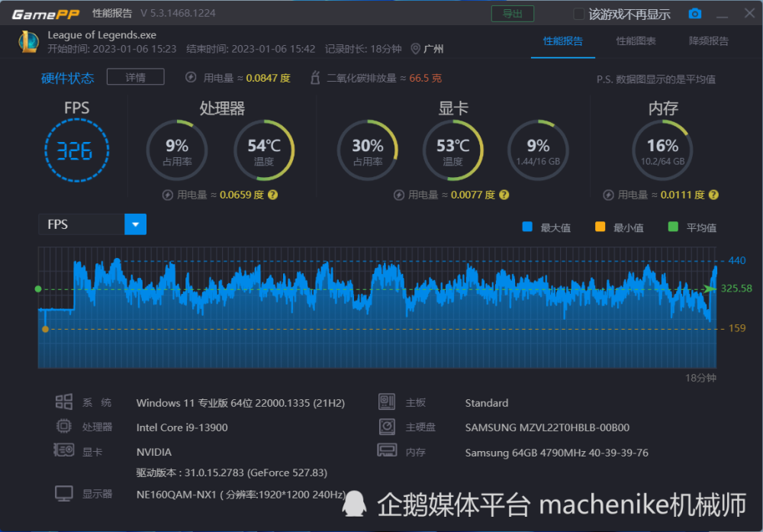
Task: Click the total power usage lightning icon
Action: coord(191,77)
